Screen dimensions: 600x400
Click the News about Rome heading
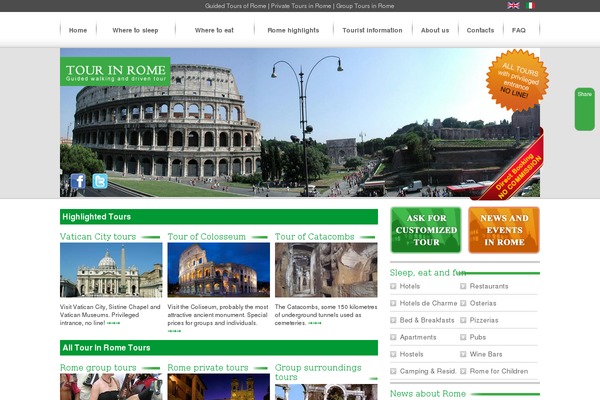point(428,393)
